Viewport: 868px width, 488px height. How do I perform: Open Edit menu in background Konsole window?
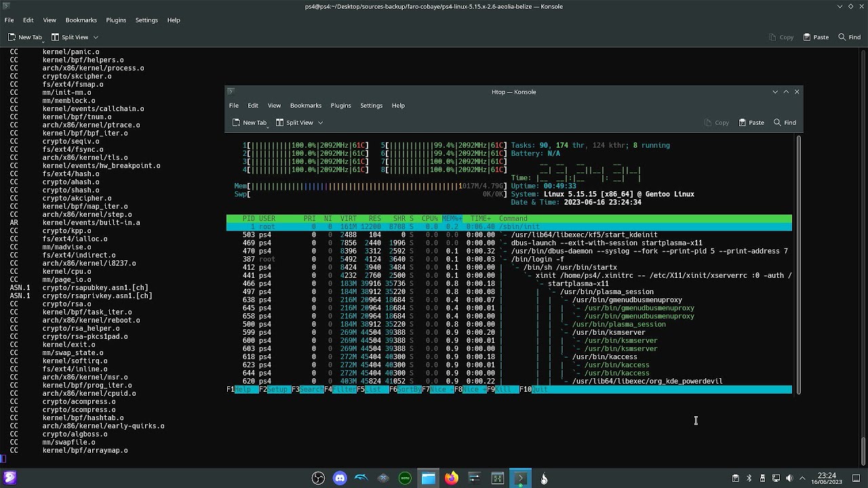point(28,20)
